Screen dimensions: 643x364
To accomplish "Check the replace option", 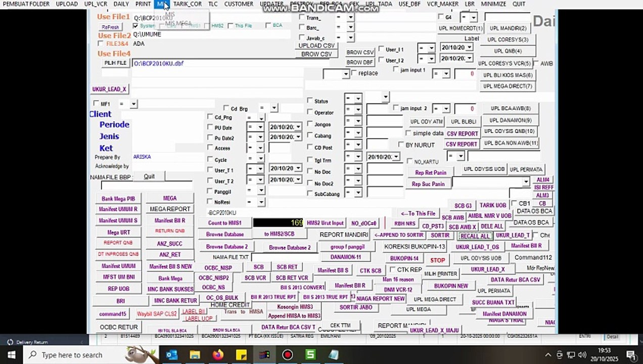I will click(353, 73).
